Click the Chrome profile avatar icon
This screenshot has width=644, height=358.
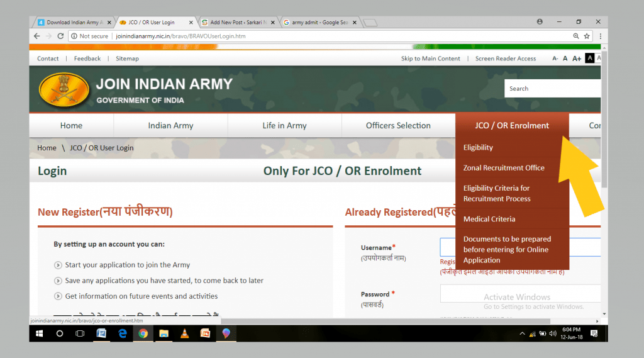coord(540,22)
